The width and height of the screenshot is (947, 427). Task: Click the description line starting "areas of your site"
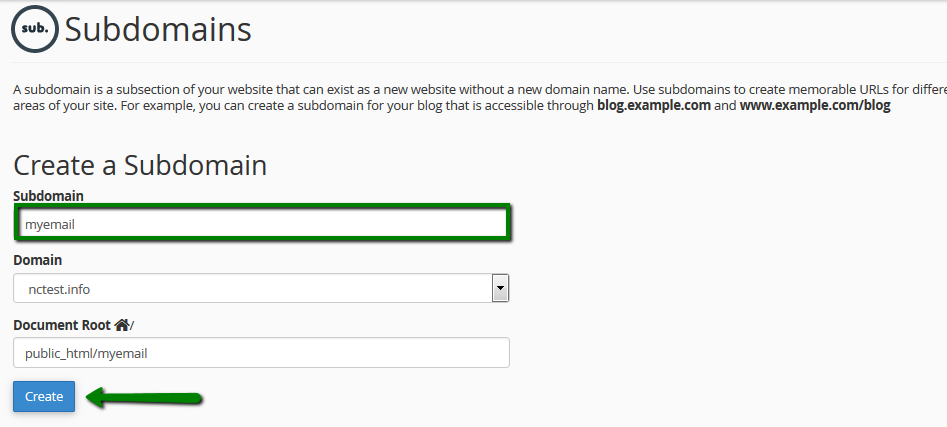point(452,106)
